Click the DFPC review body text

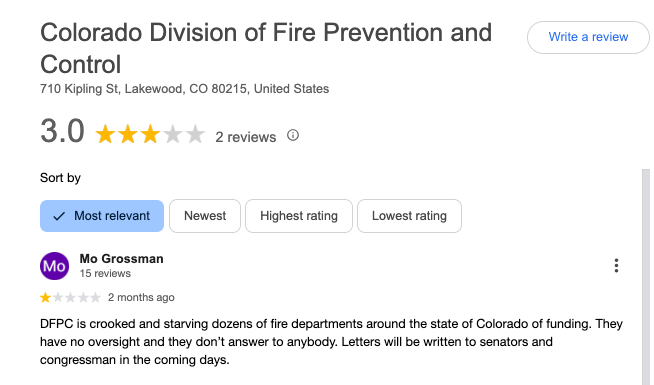(x=331, y=342)
